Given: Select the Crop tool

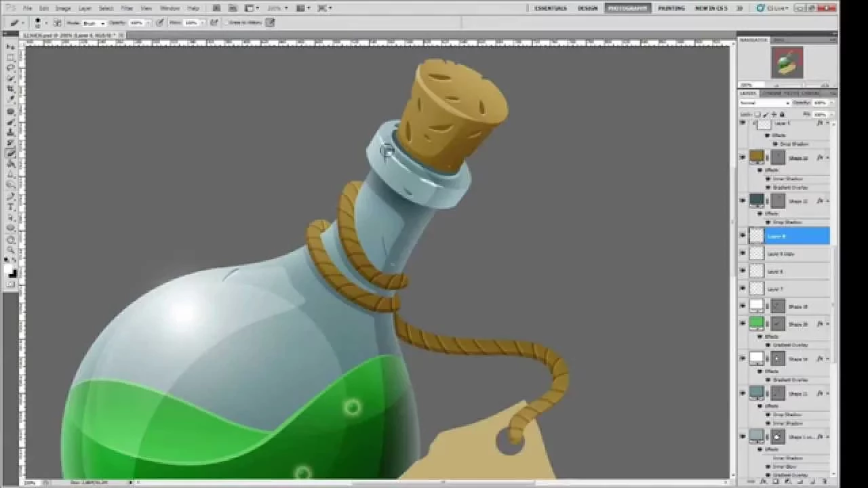Looking at the screenshot, I should coord(10,89).
